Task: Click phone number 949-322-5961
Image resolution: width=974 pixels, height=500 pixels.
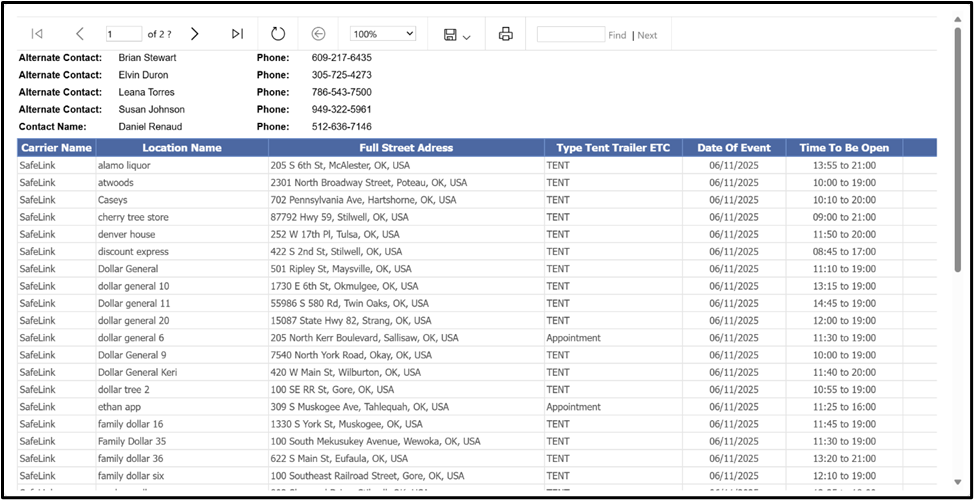Action: pos(342,109)
